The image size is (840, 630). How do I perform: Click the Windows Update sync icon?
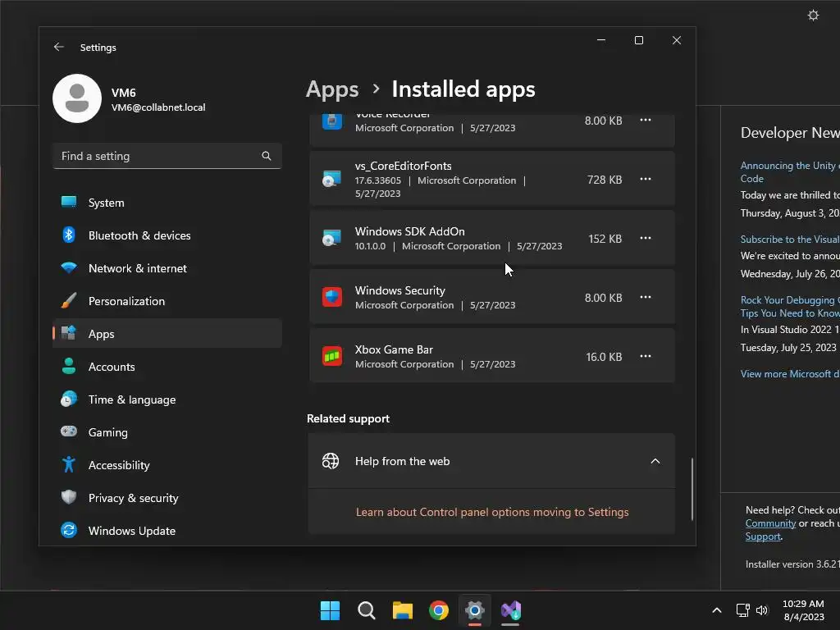click(69, 530)
